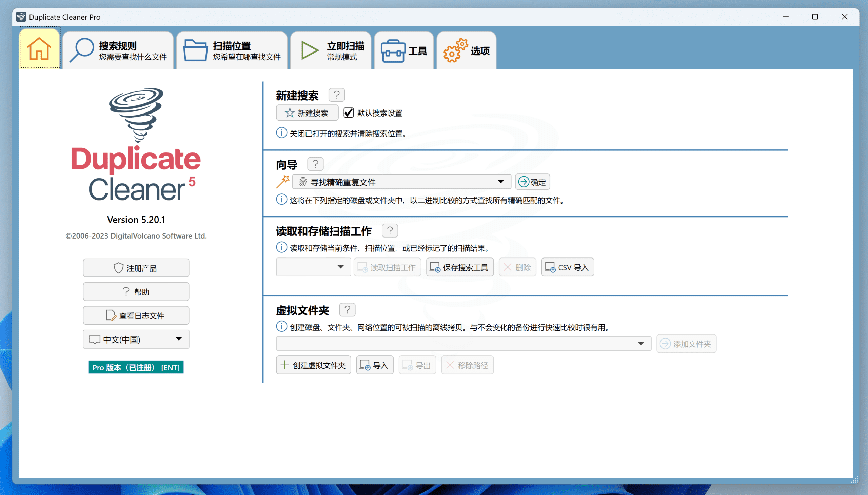
Task: Click the 确定 wizard confirm button
Action: (x=532, y=182)
